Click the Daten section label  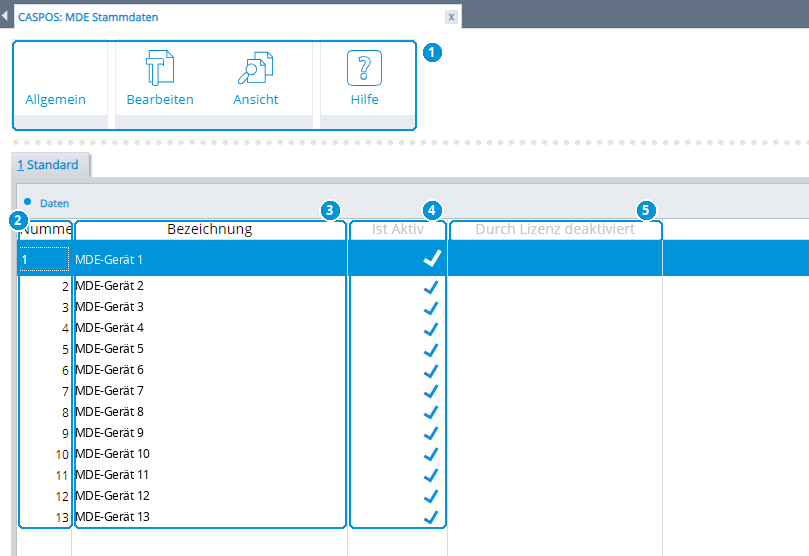tap(54, 203)
